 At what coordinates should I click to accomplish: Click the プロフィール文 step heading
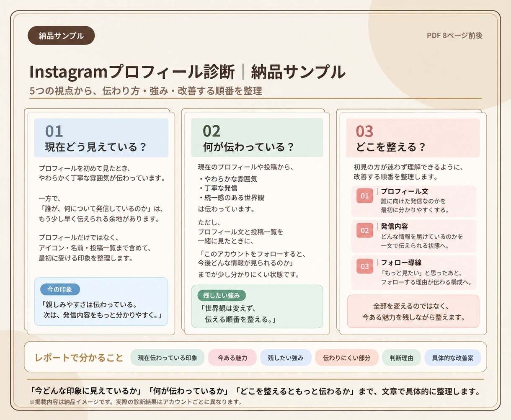coord(404,191)
